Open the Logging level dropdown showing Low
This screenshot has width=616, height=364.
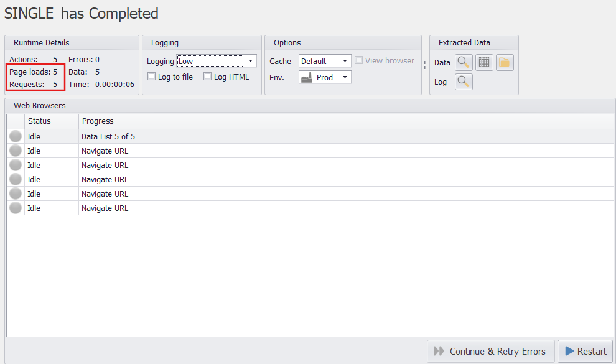(x=250, y=61)
